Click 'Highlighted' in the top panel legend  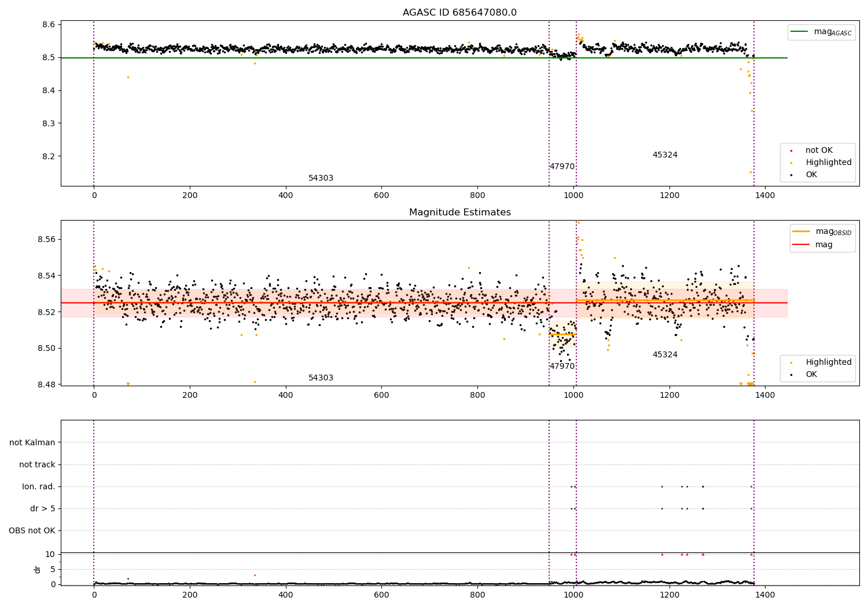(x=829, y=163)
